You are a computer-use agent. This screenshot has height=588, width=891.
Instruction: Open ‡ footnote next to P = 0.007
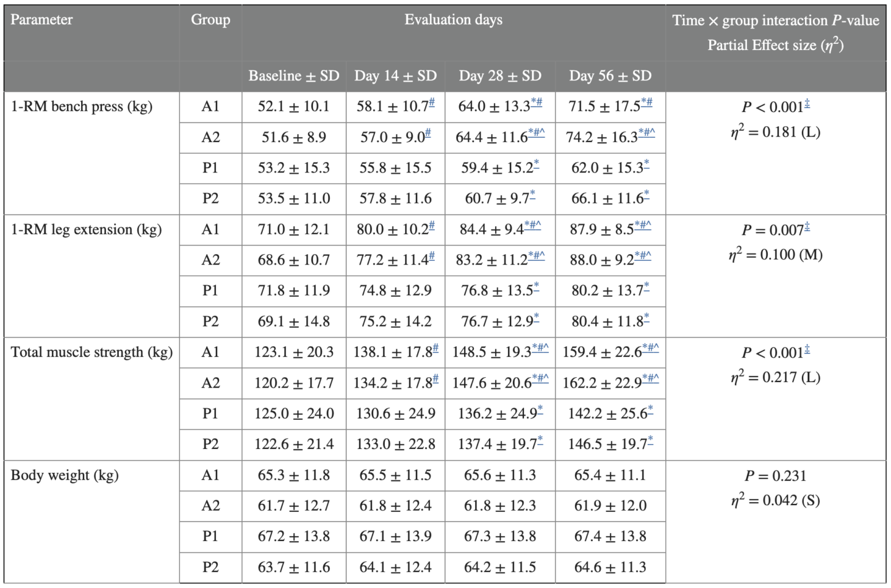[x=807, y=227]
